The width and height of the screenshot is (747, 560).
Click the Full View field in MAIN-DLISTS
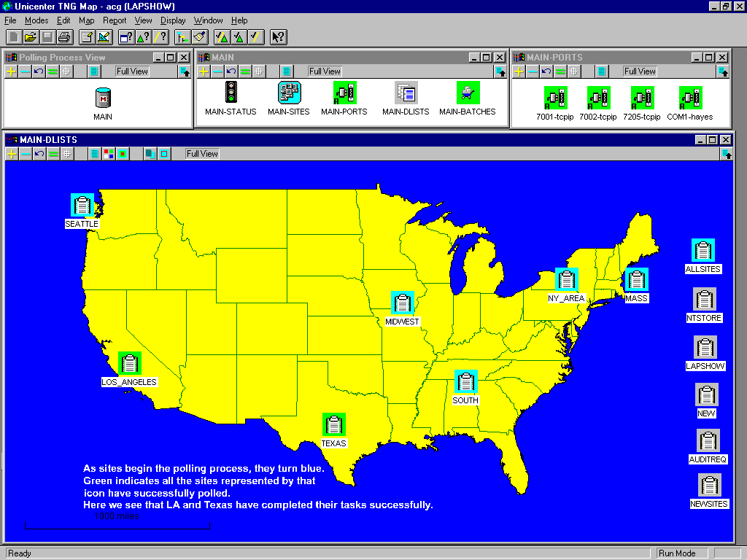click(203, 154)
